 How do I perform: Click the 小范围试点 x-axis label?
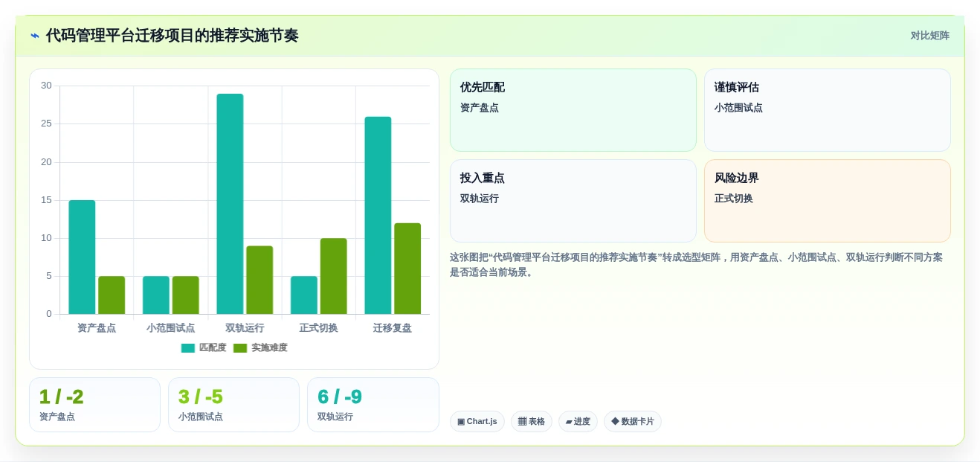tap(171, 328)
